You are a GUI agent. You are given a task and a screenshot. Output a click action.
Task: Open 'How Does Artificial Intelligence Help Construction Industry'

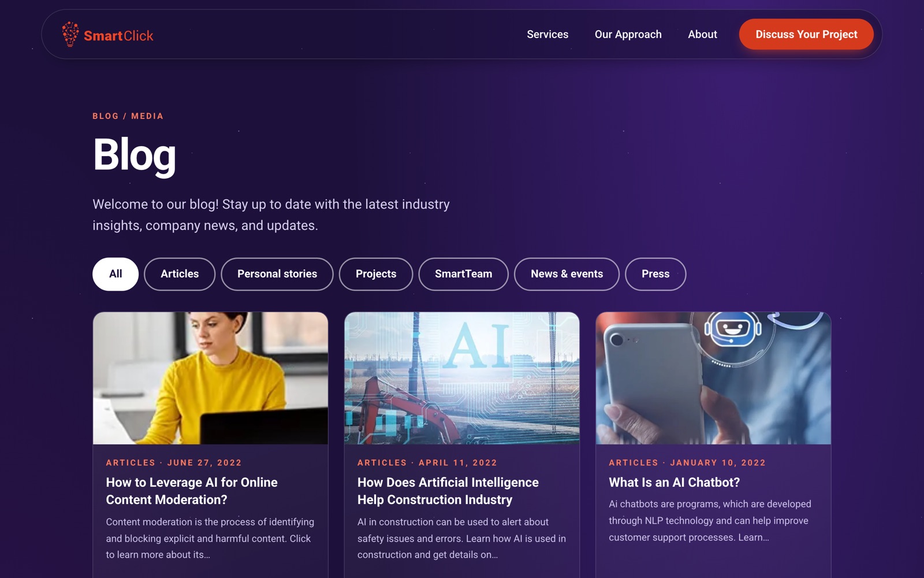coord(448,491)
